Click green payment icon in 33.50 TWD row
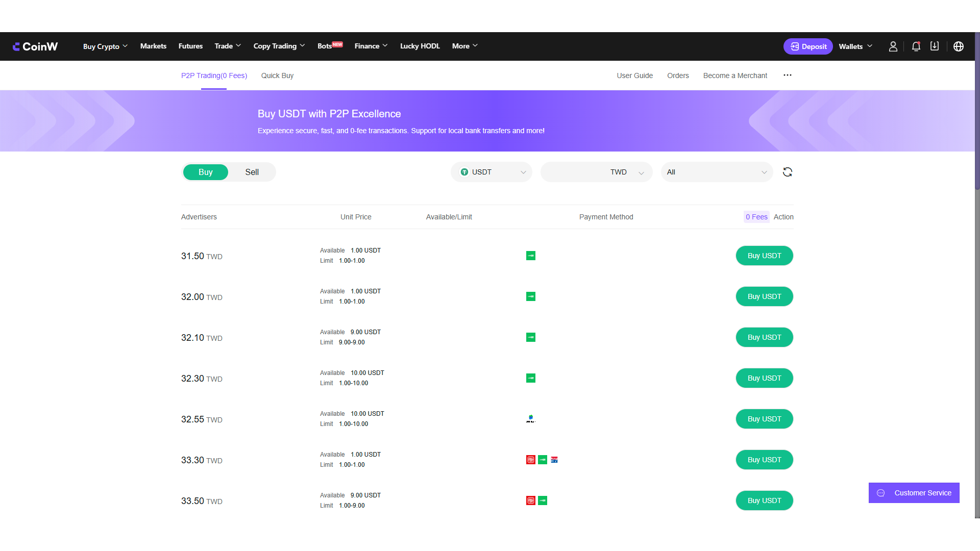The width and height of the screenshot is (980, 551). (x=543, y=500)
